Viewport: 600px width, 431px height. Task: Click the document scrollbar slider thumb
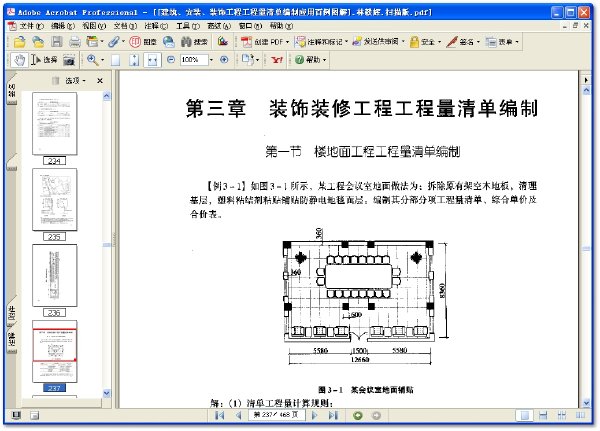coord(586,249)
